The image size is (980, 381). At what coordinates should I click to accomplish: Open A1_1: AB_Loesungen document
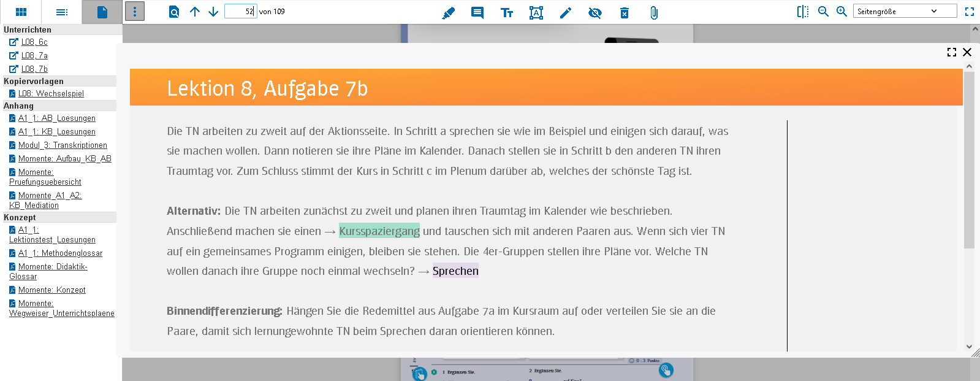57,118
